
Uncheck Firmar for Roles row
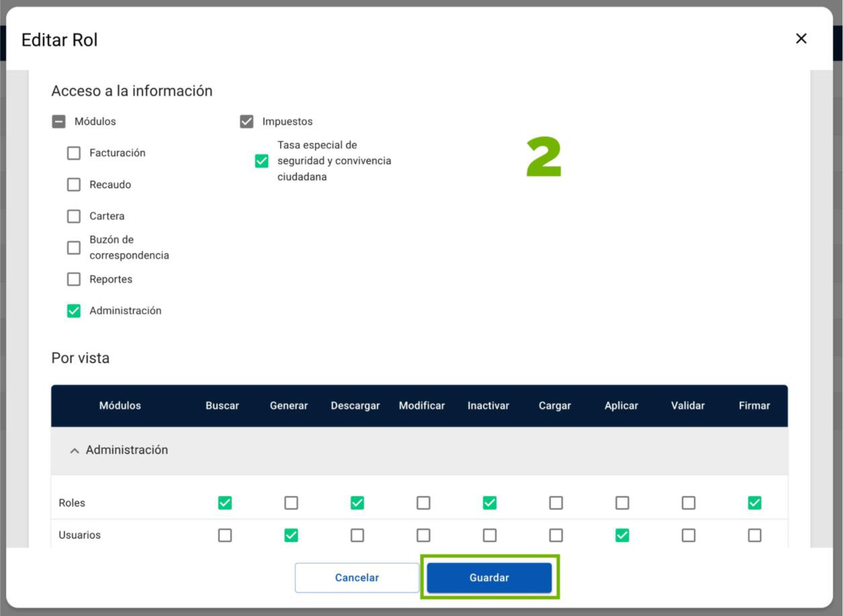[x=755, y=503]
